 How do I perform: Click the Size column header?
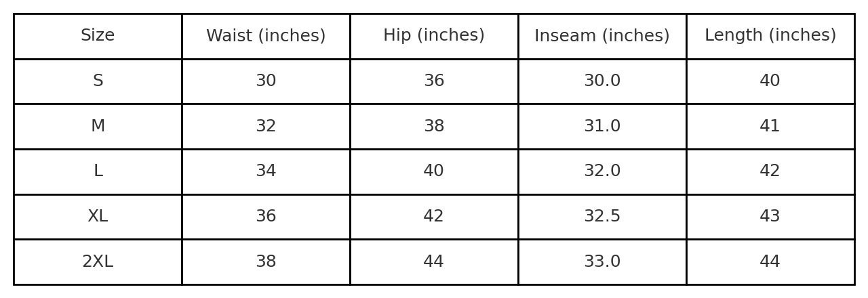[98, 36]
